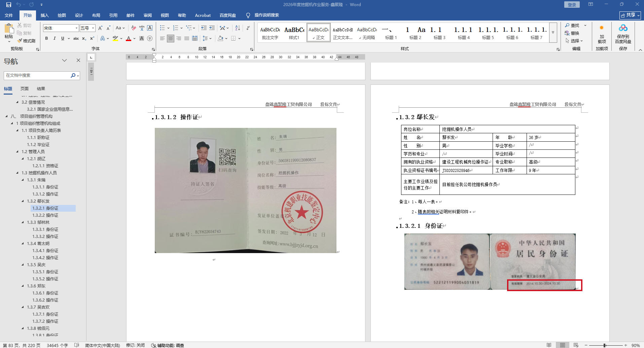Clear all formatting icon
The width and height of the screenshot is (644, 348).
coord(134,28)
